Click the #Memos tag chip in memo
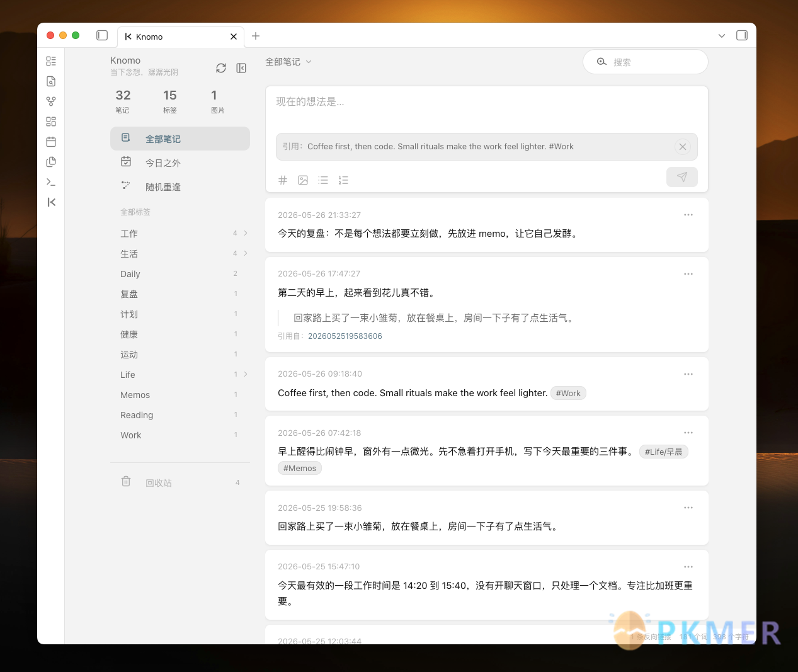The image size is (798, 672). tap(300, 468)
